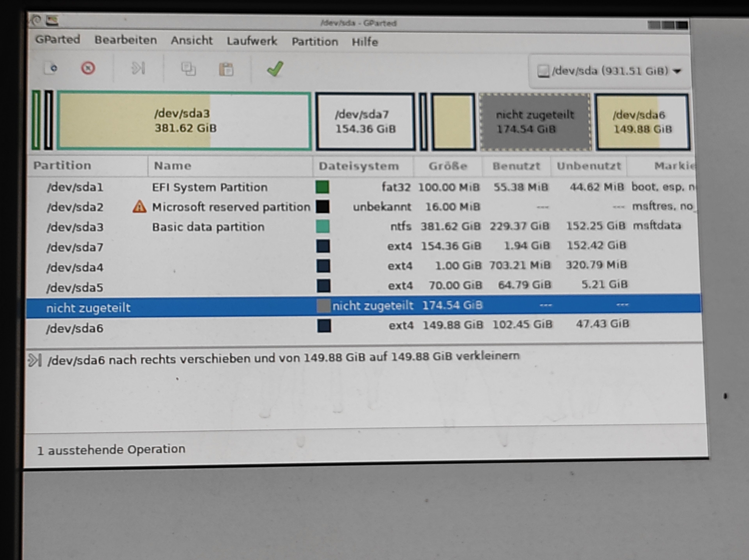This screenshot has height=560, width=749.
Task: Click the Größe column header
Action: (x=448, y=166)
